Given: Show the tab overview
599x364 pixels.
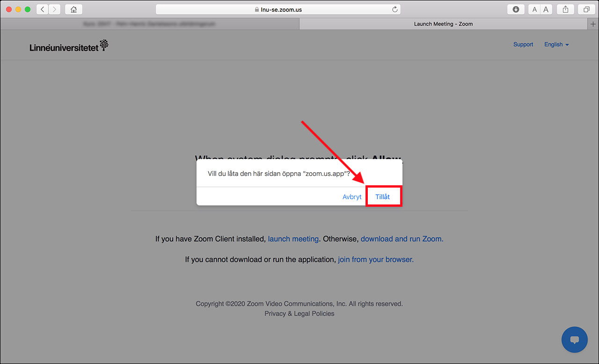Looking at the screenshot, I should coord(586,9).
